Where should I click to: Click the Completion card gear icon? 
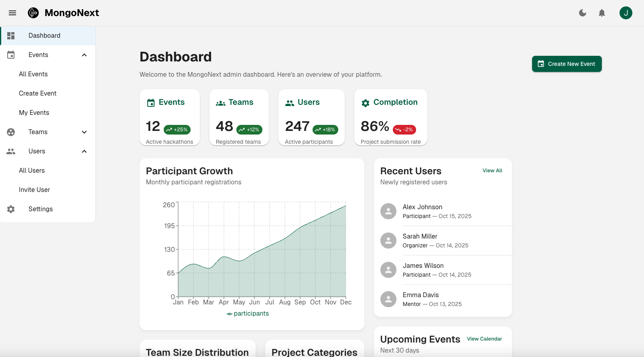(x=365, y=103)
